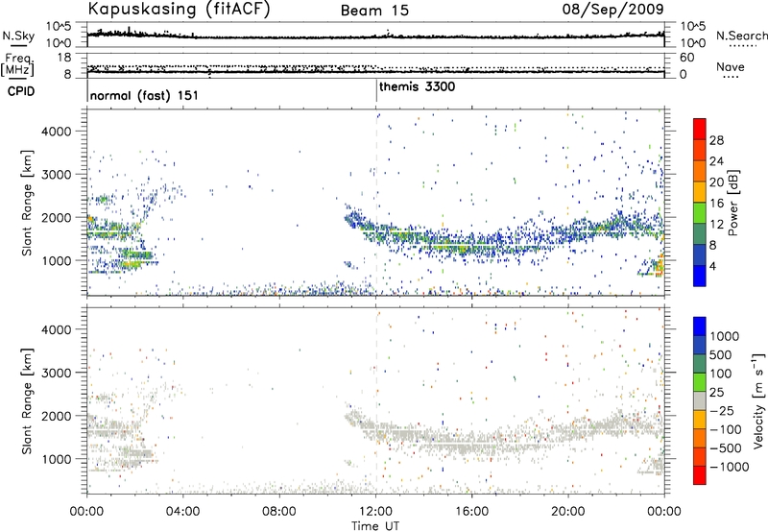Click the gray −25 to 25 Velocity swatch
The width and height of the screenshot is (768, 532).
tap(700, 401)
